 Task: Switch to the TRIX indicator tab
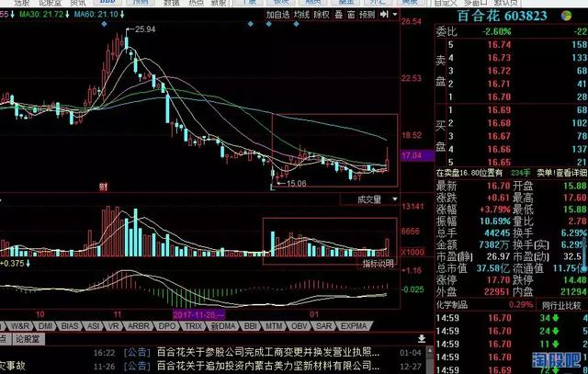click(x=194, y=326)
